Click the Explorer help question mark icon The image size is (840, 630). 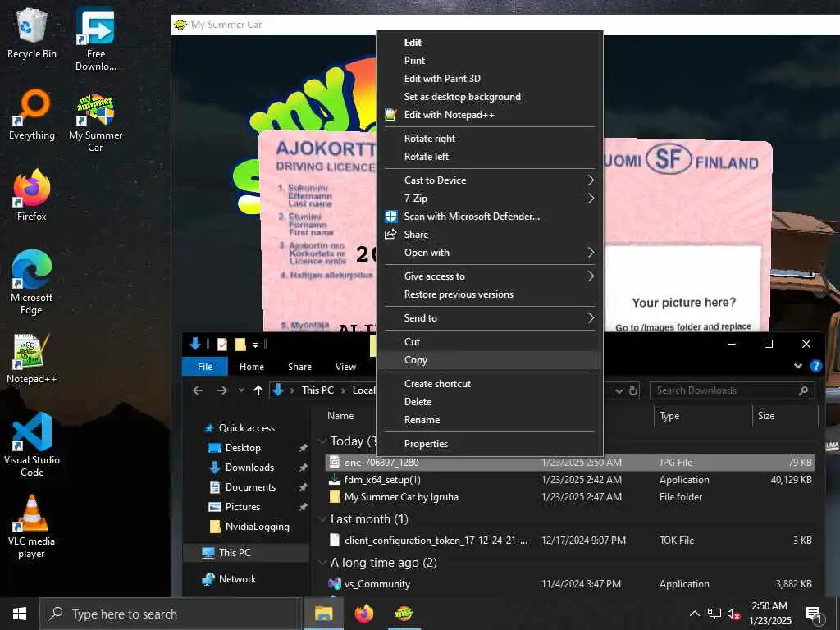pyautogui.click(x=816, y=366)
